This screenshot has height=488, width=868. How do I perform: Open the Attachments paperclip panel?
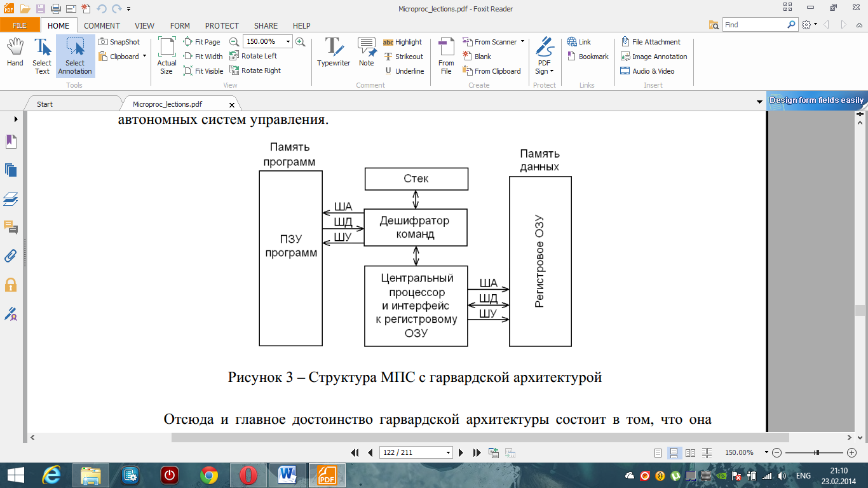11,256
